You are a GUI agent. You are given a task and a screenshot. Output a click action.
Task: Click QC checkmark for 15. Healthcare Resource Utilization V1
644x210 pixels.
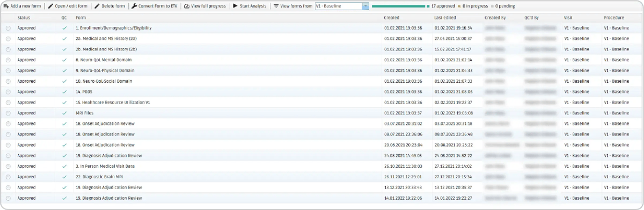[64, 103]
